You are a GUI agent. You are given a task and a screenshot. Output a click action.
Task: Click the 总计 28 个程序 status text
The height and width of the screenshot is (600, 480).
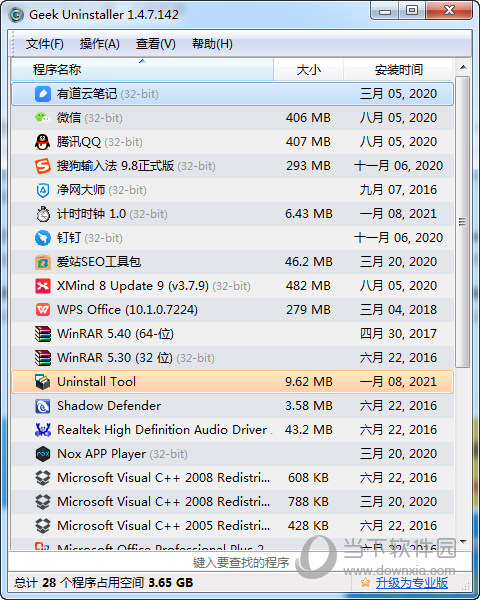103,583
